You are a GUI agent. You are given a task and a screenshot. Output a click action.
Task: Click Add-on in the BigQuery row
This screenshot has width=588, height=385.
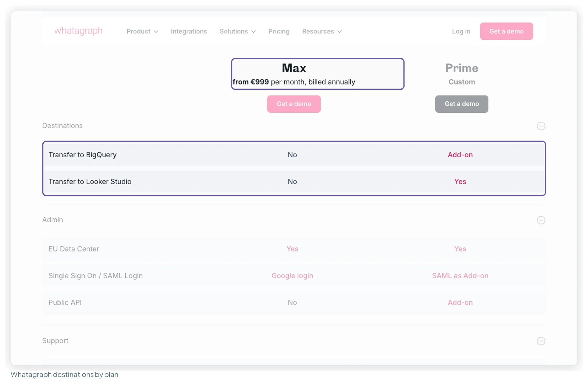pyautogui.click(x=460, y=155)
